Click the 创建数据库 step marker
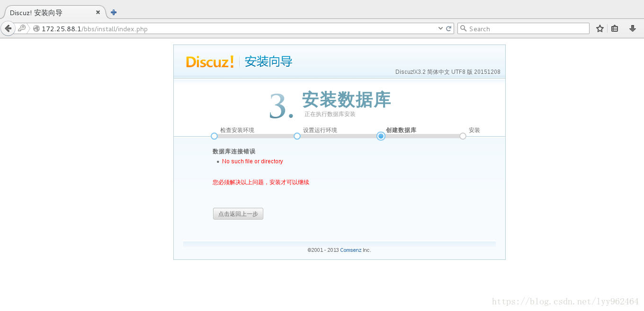 click(381, 136)
